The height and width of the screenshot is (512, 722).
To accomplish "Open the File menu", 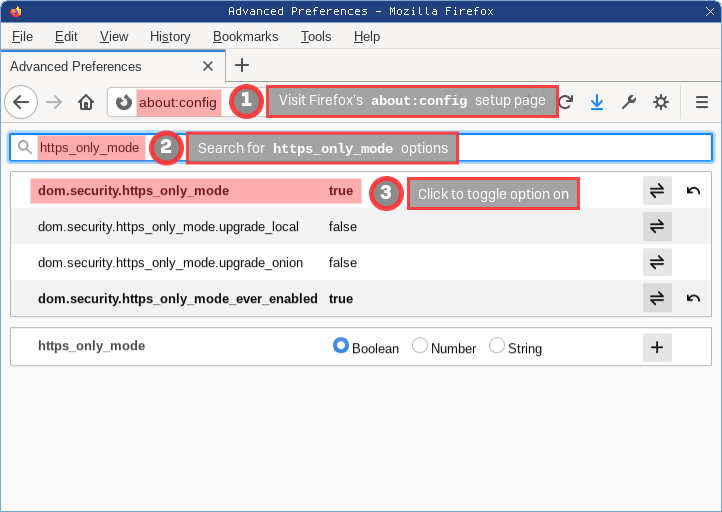I will [22, 36].
